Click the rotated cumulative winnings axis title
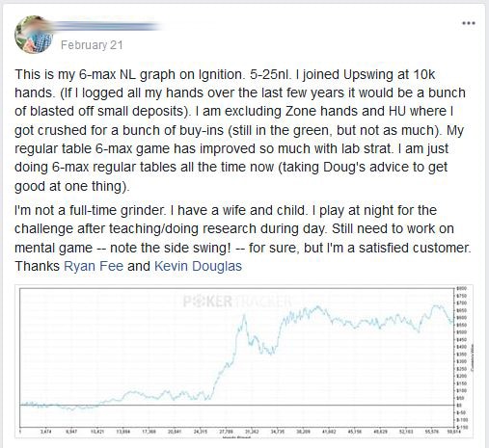This screenshot has width=489, height=448. (472, 357)
